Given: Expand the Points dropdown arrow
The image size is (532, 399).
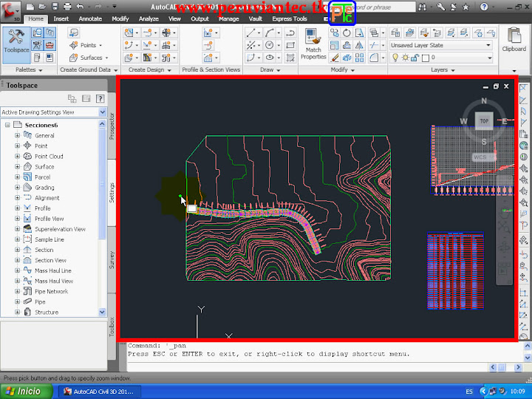Looking at the screenshot, I should pos(100,46).
